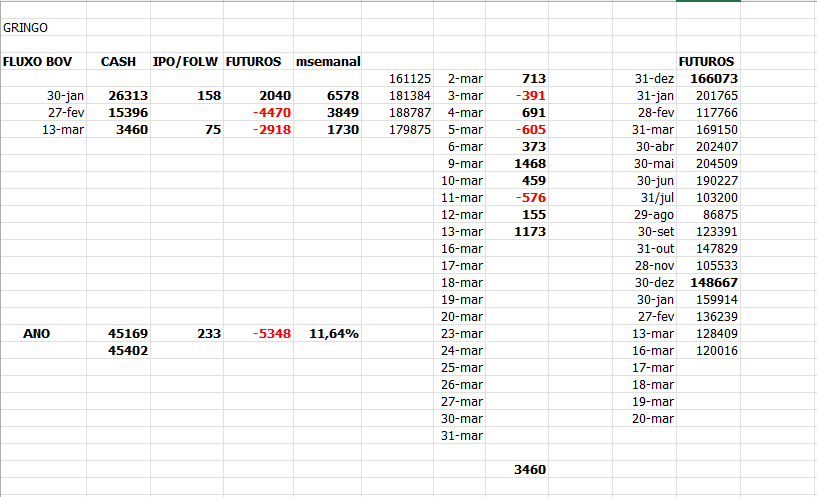Click cash value 26313

(118, 96)
